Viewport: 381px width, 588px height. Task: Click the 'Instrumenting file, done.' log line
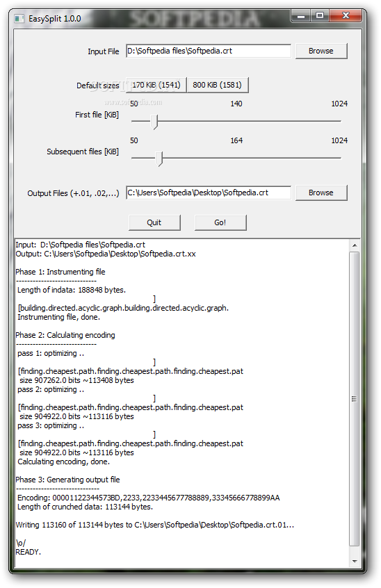[x=58, y=317]
